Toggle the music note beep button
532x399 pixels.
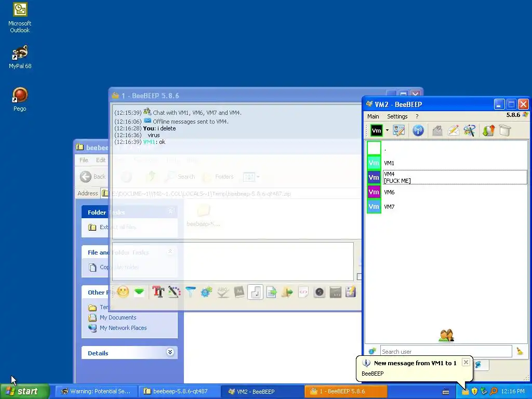255,292
